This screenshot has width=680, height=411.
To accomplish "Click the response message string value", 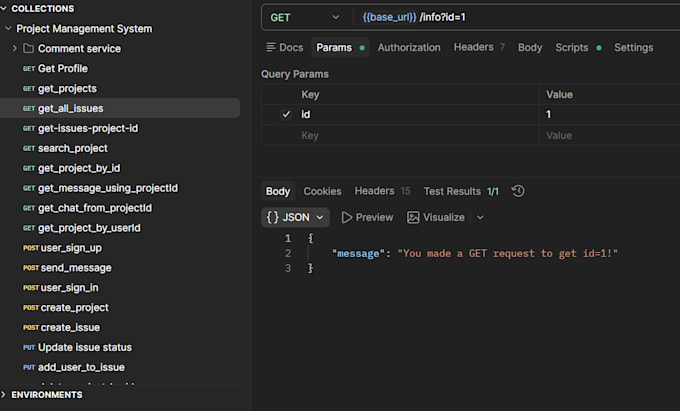I will 507,253.
